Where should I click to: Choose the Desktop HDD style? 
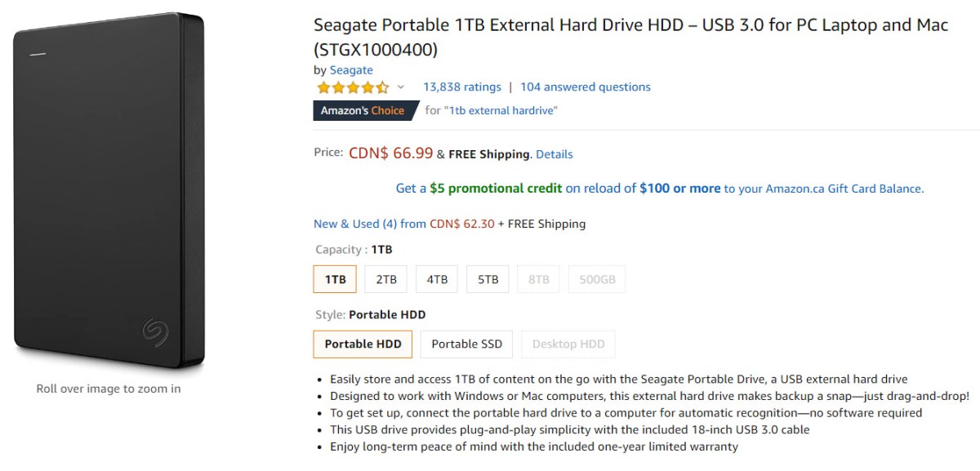(x=568, y=344)
